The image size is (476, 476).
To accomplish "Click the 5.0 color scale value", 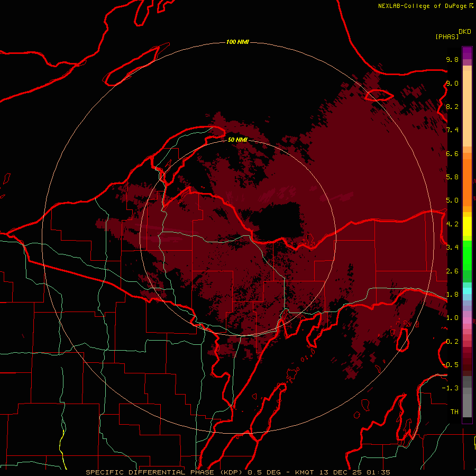I will tap(452, 200).
